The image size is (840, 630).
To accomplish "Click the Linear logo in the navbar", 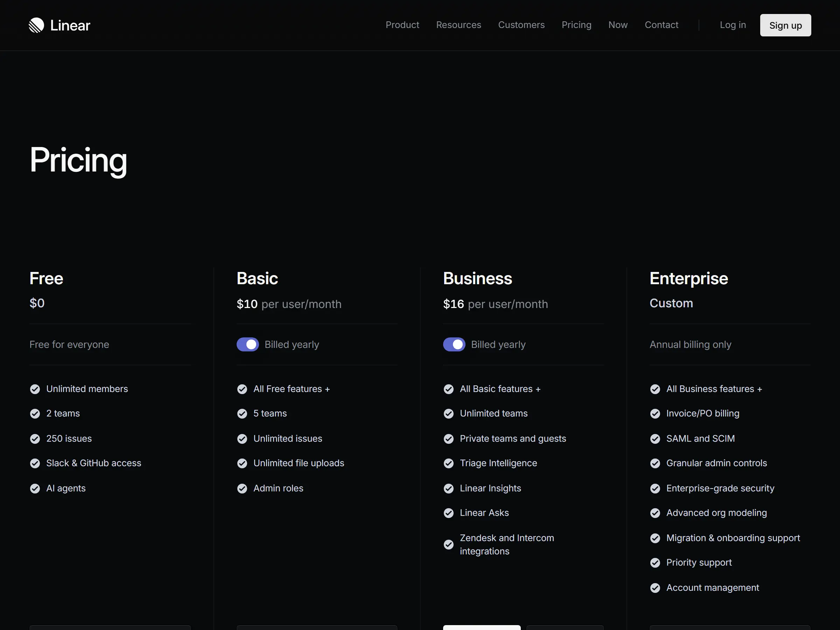I will click(59, 25).
